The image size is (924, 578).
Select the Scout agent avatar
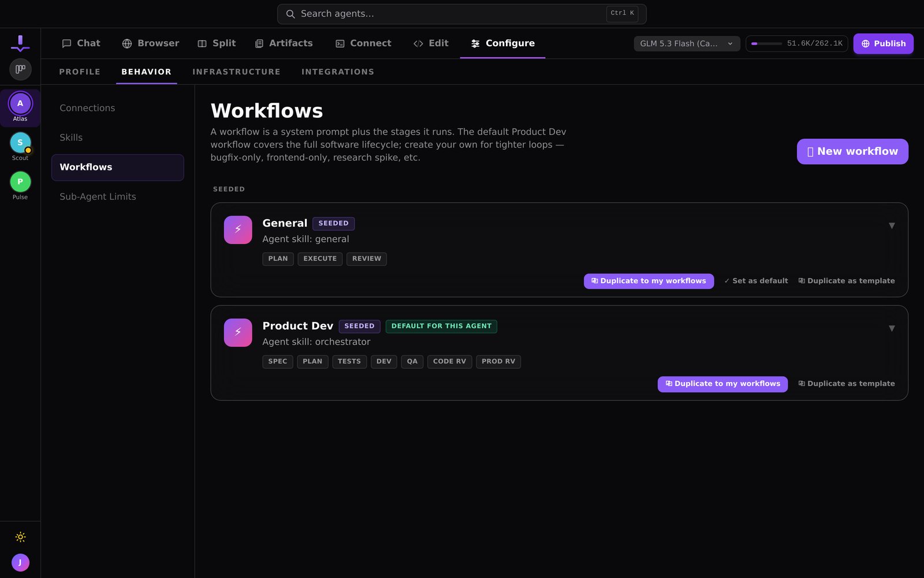click(x=20, y=143)
